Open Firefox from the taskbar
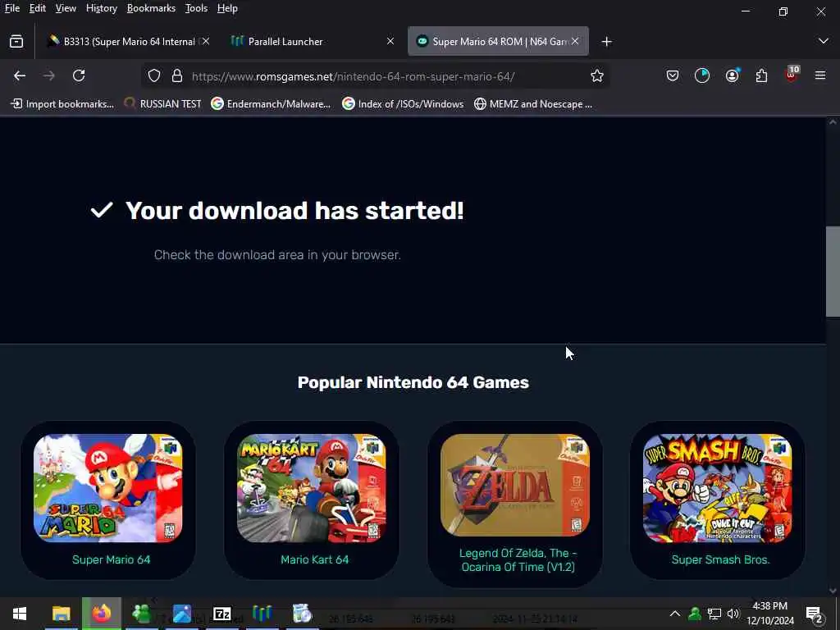Viewport: 840px width, 630px height. (x=101, y=614)
